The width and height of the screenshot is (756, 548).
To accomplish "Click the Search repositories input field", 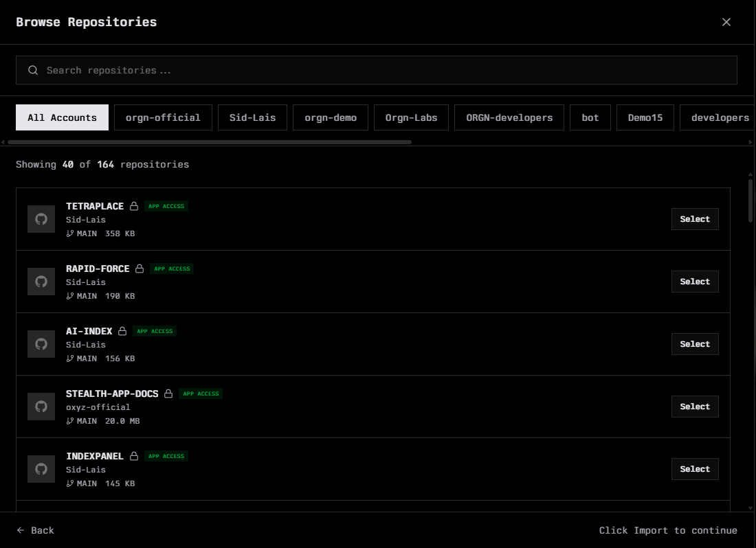I will (385, 70).
